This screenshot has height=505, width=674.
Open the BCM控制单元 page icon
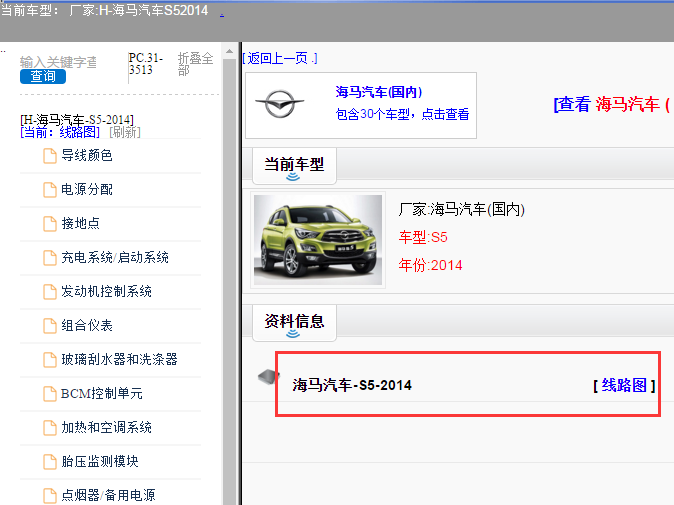[x=50, y=393]
